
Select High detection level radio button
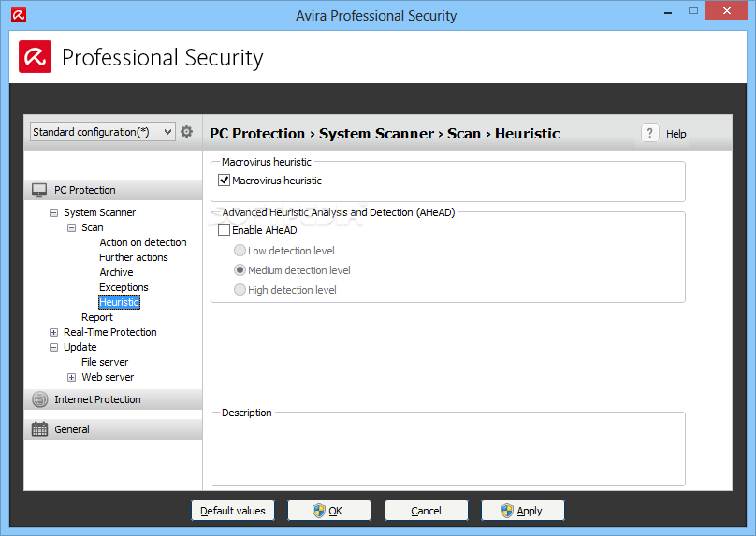(240, 290)
